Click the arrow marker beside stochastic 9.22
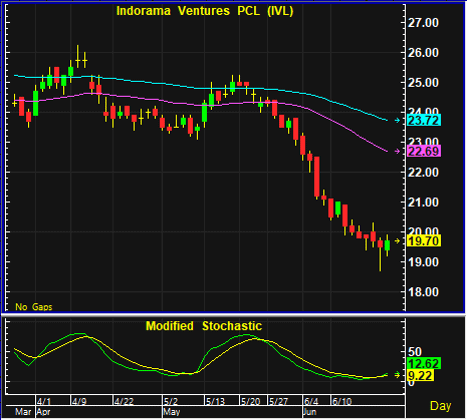The height and width of the screenshot is (420, 467). pos(397,375)
